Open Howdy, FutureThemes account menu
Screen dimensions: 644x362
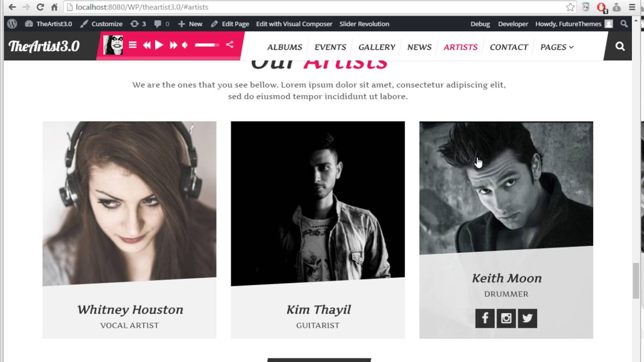574,24
